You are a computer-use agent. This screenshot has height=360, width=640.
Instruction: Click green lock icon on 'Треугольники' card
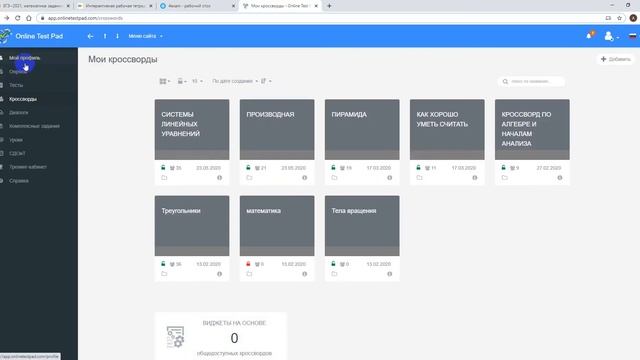click(163, 264)
